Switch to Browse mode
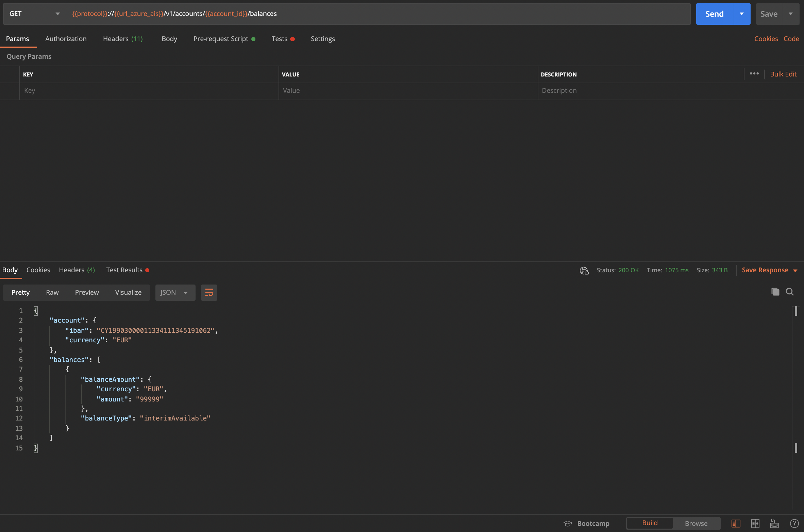Viewport: 804px width, 532px height. pos(696,523)
